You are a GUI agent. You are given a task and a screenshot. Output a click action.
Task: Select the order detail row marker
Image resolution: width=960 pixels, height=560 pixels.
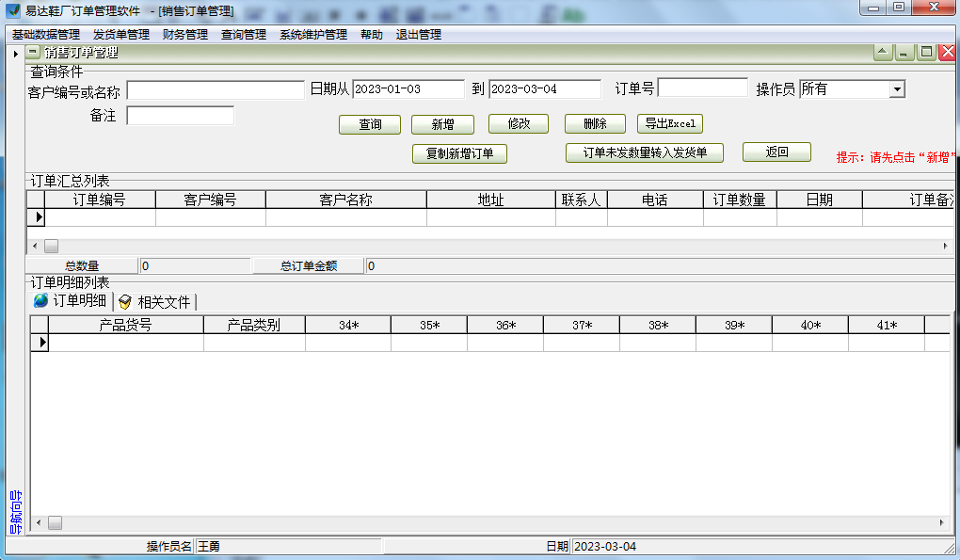(40, 343)
